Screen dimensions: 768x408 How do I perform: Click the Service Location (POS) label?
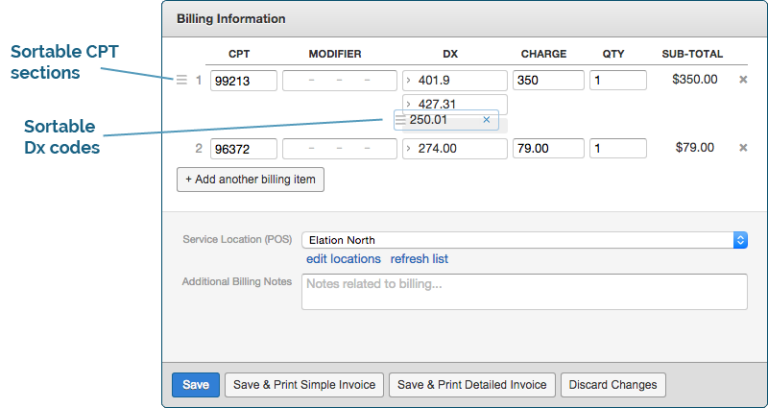click(x=237, y=240)
